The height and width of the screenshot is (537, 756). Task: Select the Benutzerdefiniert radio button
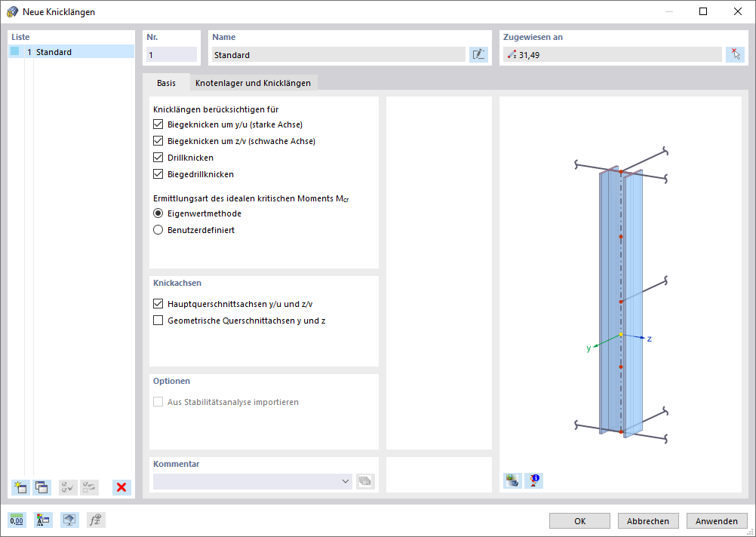(x=158, y=230)
